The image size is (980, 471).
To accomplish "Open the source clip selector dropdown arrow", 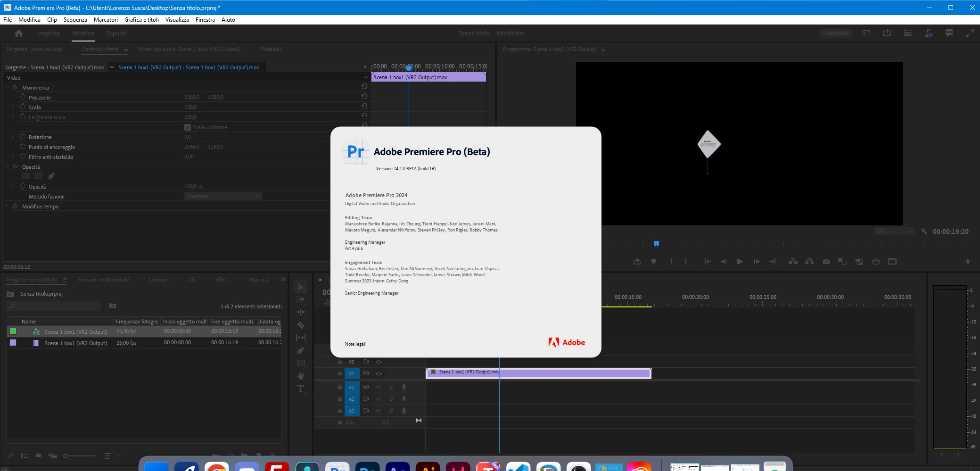I will [x=112, y=67].
